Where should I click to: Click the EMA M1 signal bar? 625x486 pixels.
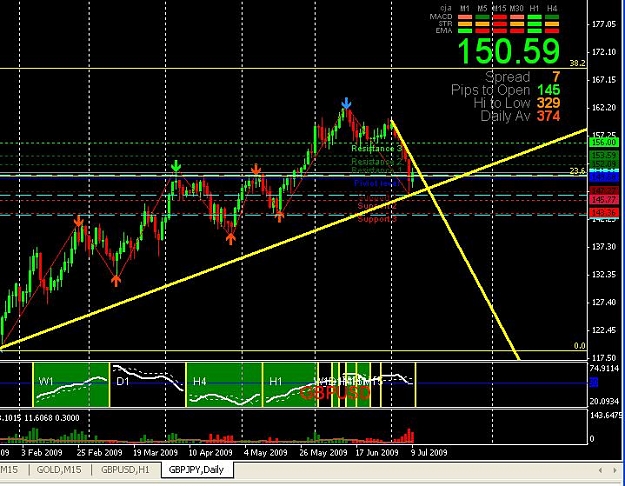click(465, 31)
